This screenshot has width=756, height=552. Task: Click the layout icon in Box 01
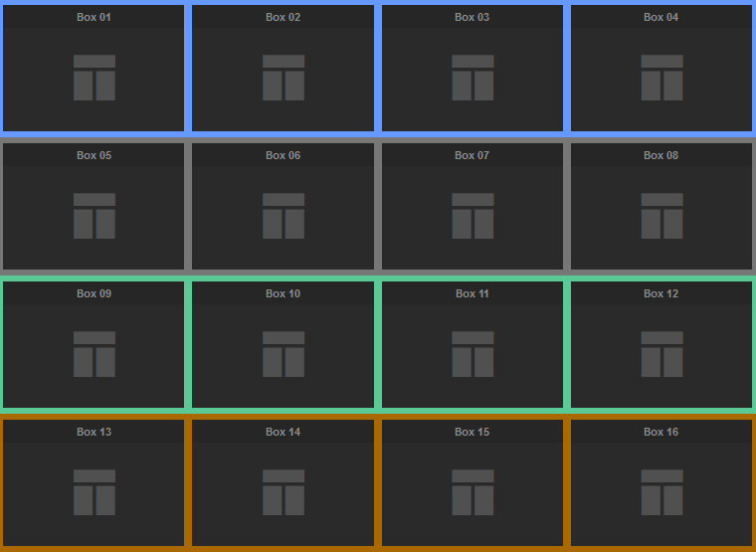pyautogui.click(x=94, y=78)
